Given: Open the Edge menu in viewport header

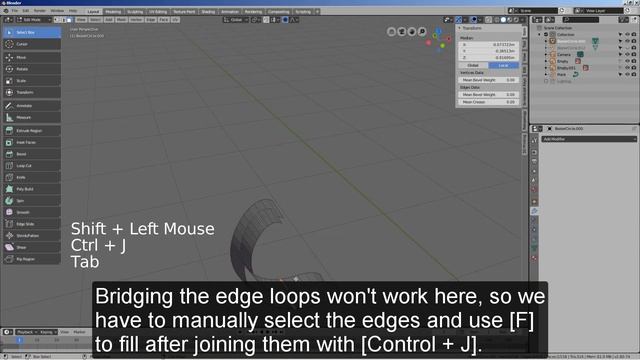Looking at the screenshot, I should coord(151,20).
